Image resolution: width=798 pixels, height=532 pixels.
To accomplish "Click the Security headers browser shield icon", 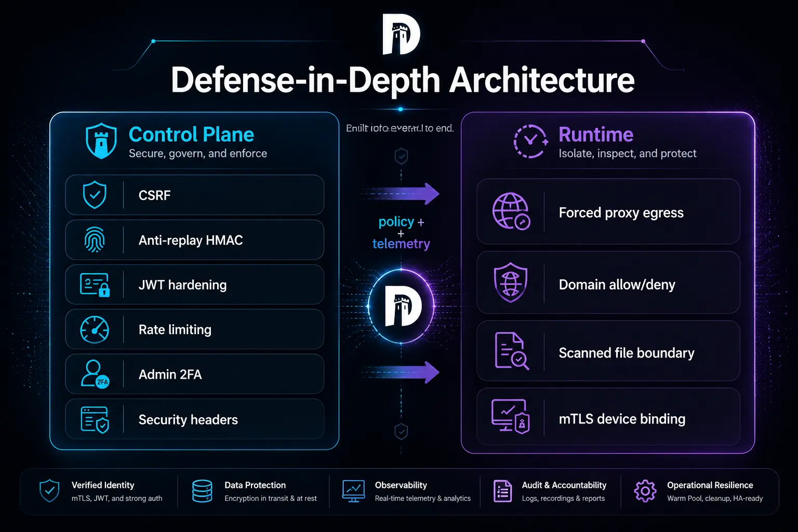I will (x=95, y=419).
